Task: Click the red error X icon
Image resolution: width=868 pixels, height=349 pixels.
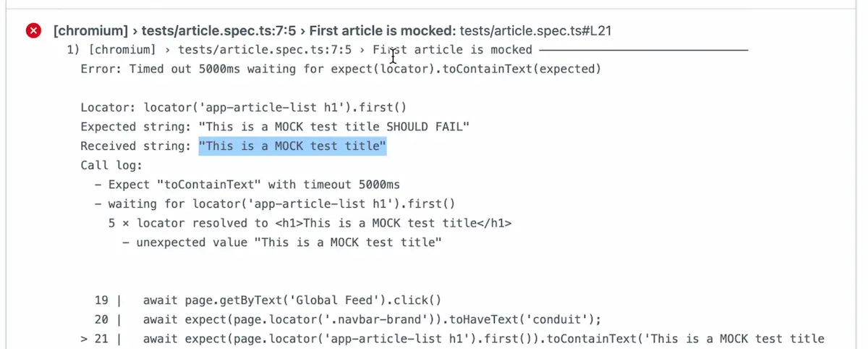Action: [x=33, y=30]
